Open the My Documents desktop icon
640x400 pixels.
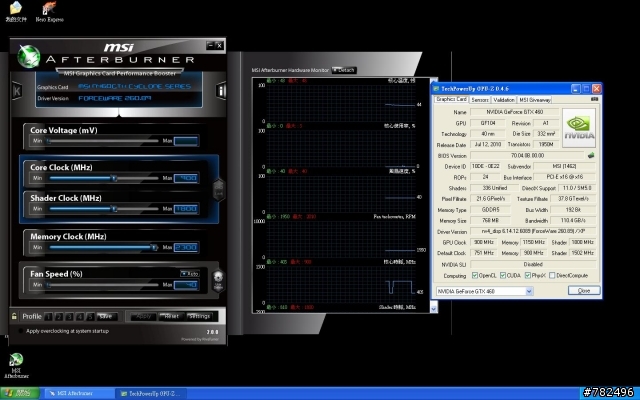(16, 11)
